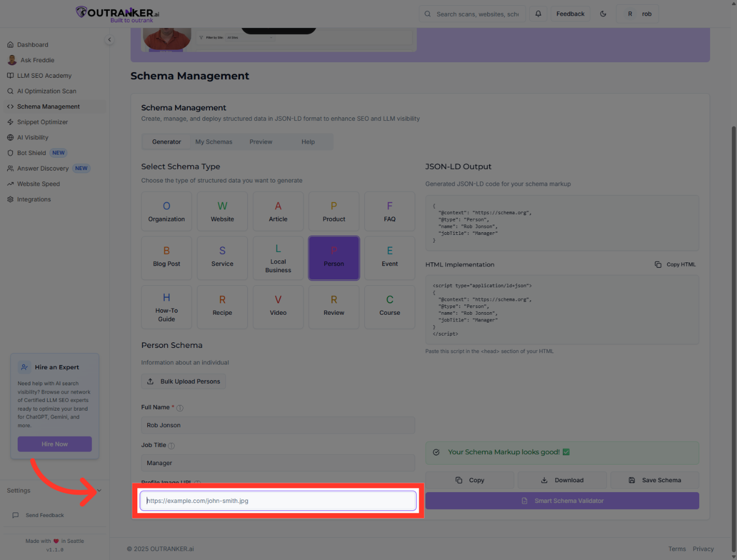
Task: Click the Save Schema button
Action: [x=655, y=480]
